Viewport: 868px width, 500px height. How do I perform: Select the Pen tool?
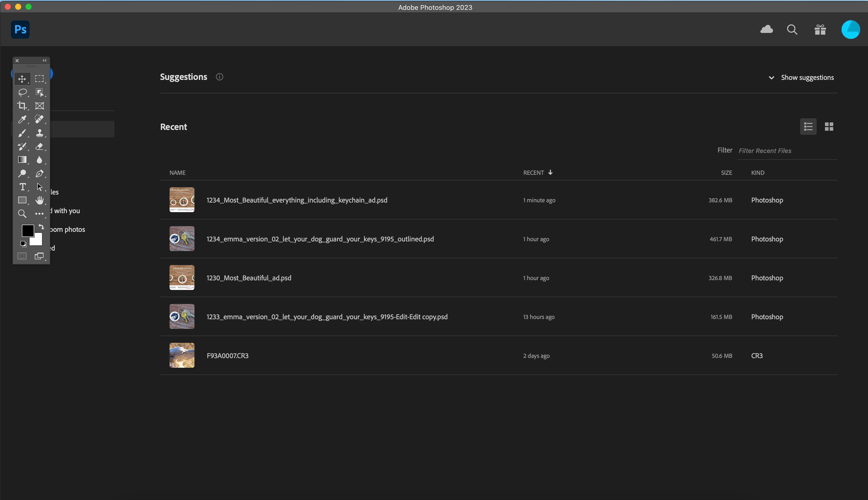(x=39, y=173)
